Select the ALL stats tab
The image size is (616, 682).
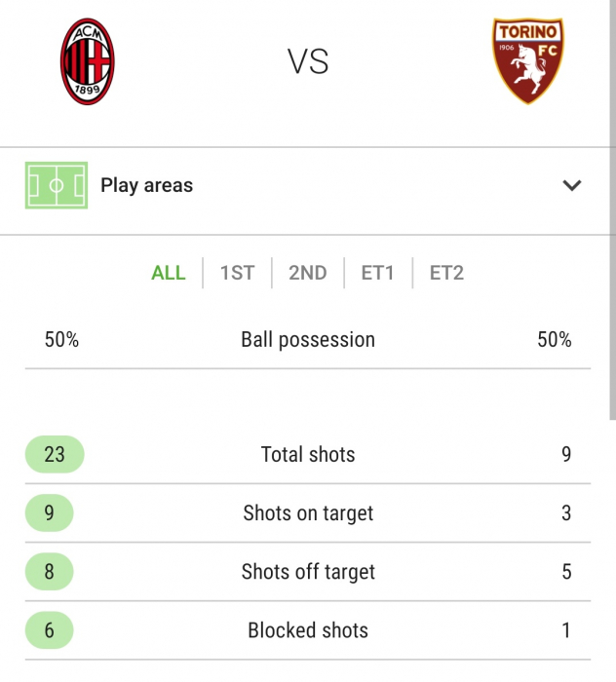tap(168, 273)
